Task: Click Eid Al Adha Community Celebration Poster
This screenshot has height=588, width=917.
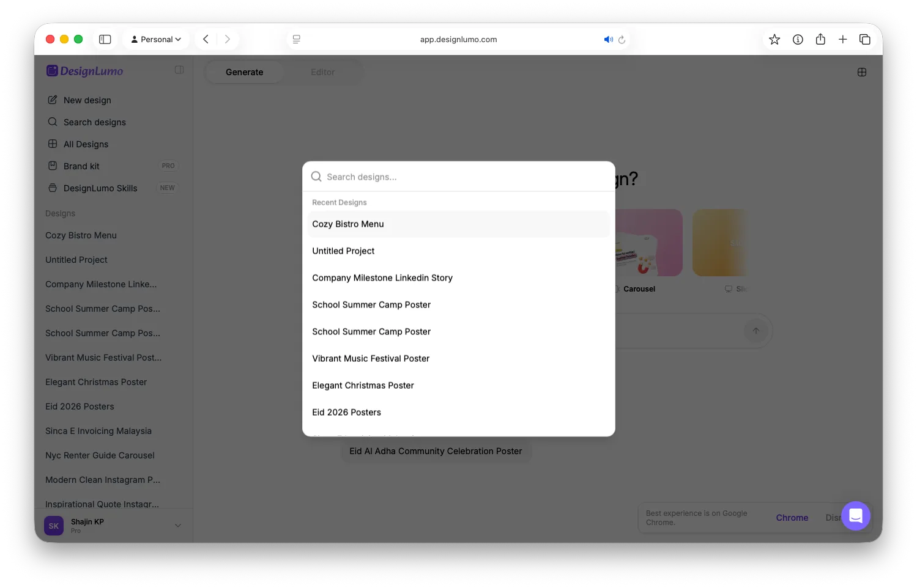Action: coord(436,451)
